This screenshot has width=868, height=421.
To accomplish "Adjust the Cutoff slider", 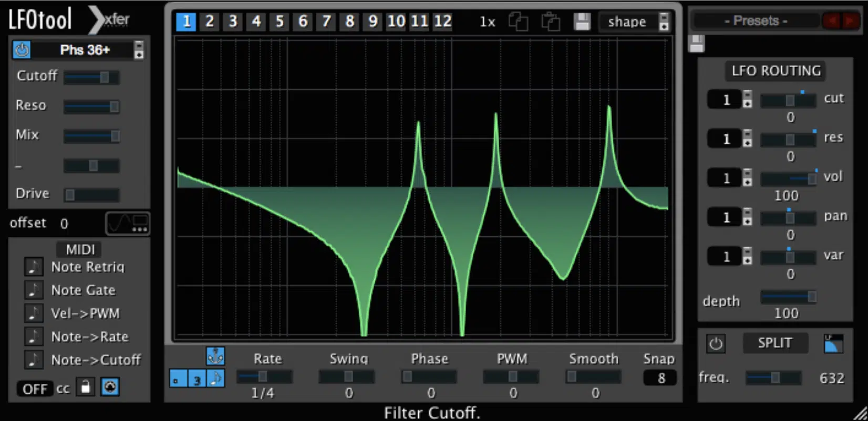I will 91,77.
